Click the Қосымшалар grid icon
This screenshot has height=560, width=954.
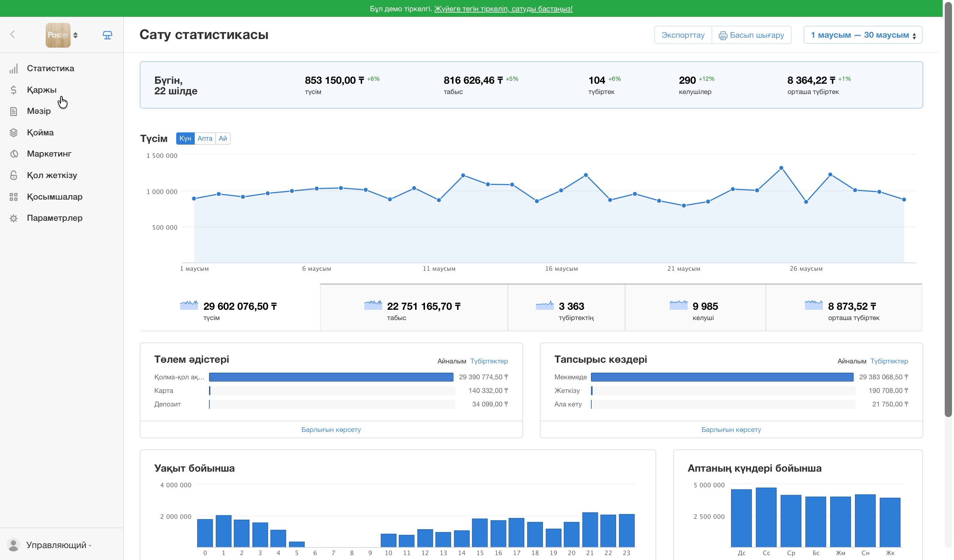tap(14, 197)
